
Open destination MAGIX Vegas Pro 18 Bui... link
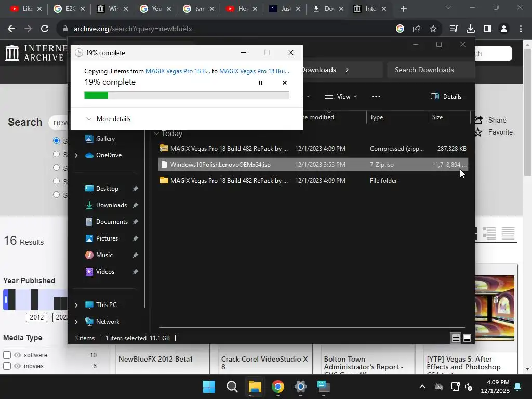(x=254, y=71)
